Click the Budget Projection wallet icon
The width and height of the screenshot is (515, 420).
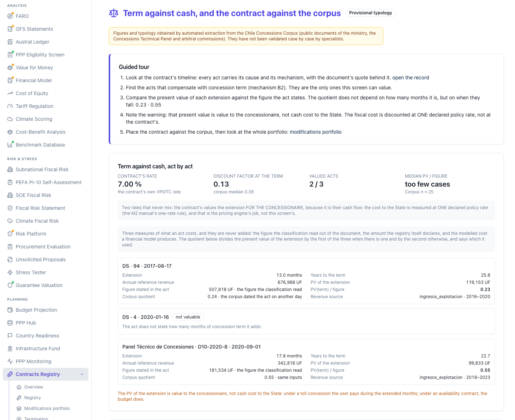(10, 310)
